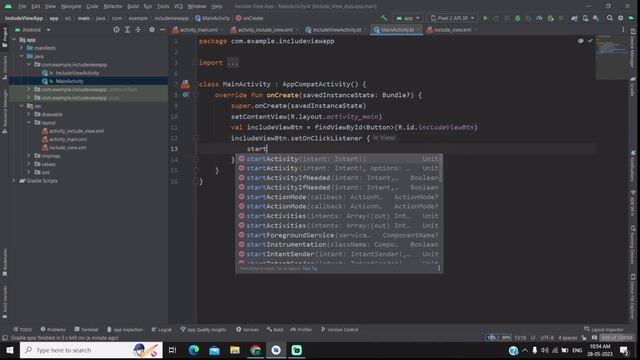Viewport: 640px width, 360px height.
Task: Open the App Inspection tool window
Action: point(125,330)
